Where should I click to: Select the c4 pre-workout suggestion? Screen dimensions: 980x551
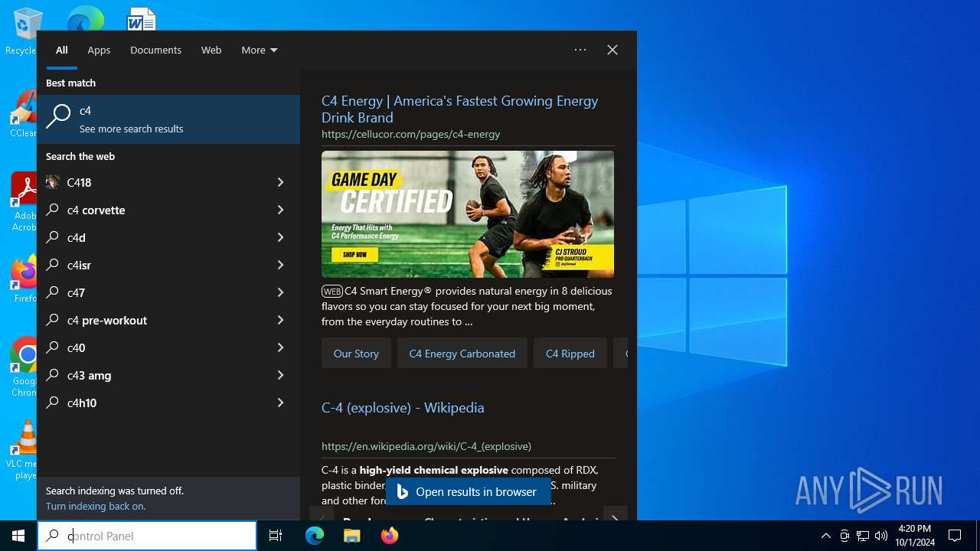(x=149, y=320)
